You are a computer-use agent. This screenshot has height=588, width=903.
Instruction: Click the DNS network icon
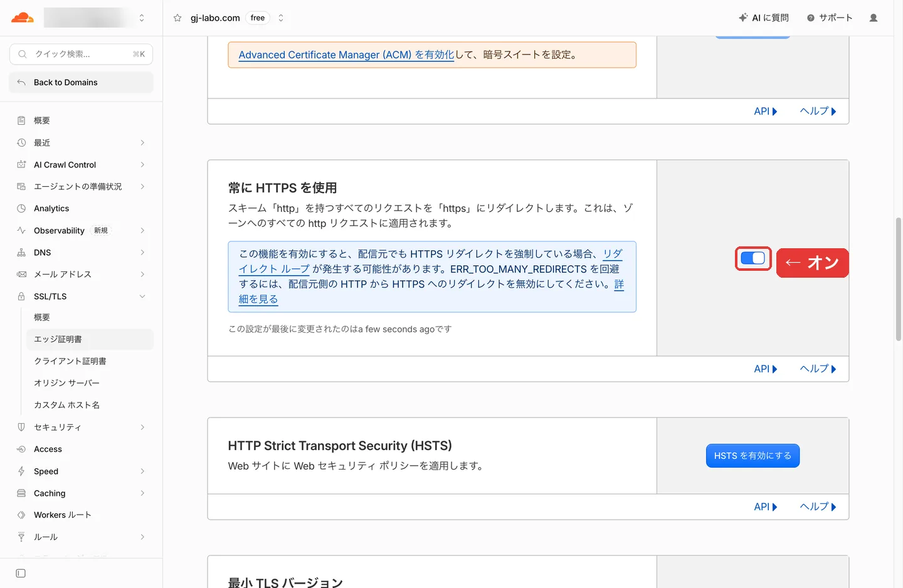tap(21, 253)
